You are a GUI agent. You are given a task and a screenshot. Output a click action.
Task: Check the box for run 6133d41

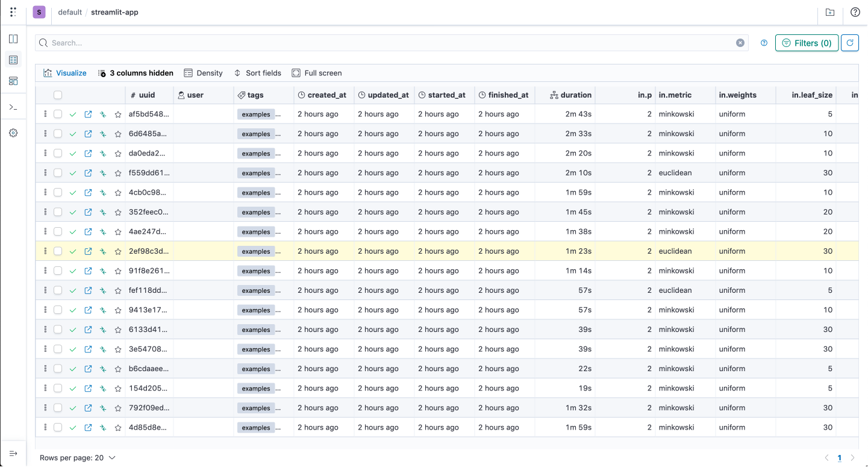click(x=58, y=330)
